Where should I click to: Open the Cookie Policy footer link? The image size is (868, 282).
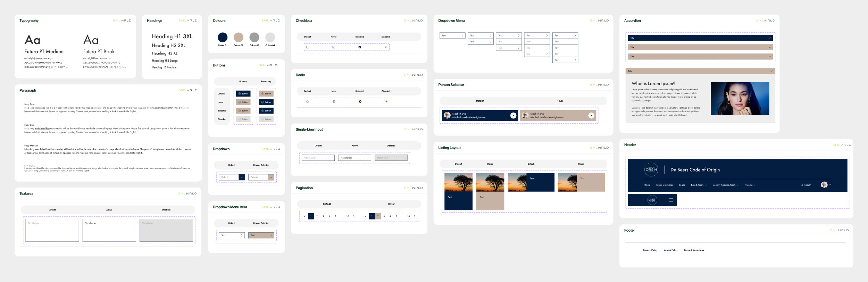(x=670, y=250)
